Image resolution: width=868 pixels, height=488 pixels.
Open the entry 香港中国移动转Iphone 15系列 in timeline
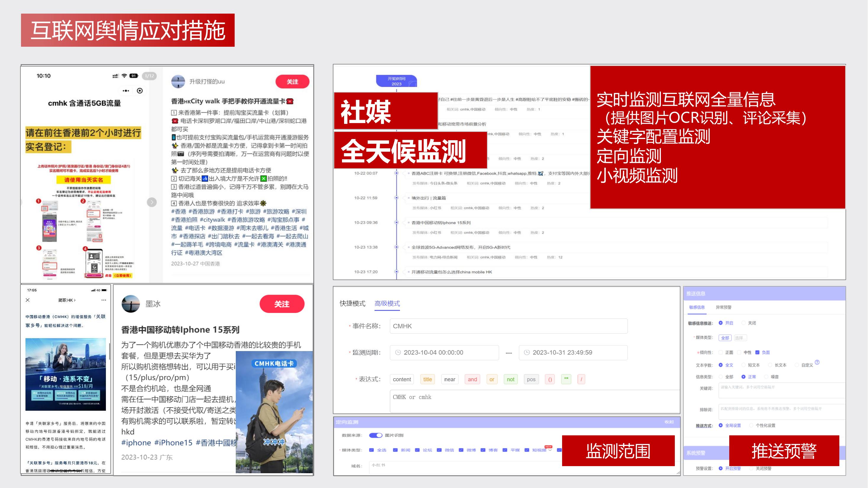click(x=441, y=223)
